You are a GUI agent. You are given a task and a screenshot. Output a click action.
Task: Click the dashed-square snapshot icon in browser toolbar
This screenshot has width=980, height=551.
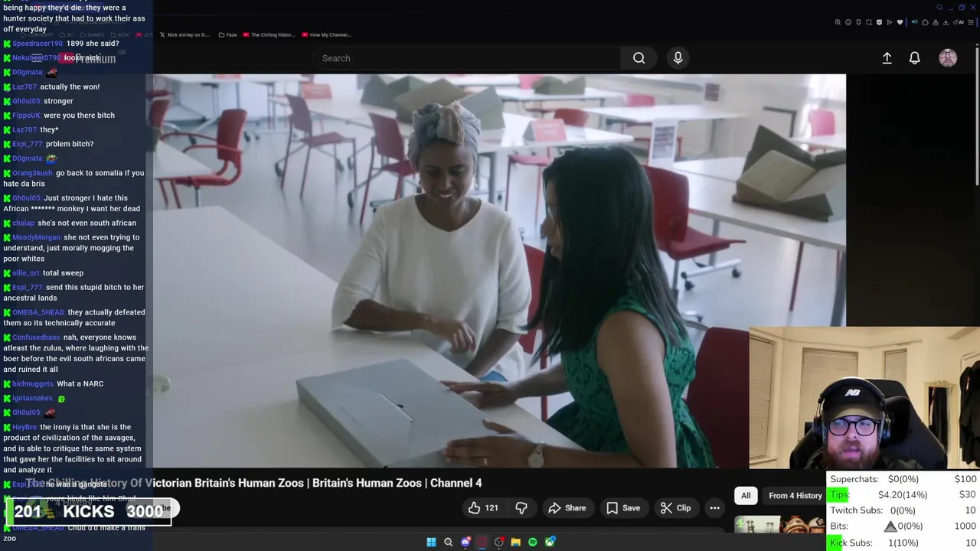(x=869, y=22)
